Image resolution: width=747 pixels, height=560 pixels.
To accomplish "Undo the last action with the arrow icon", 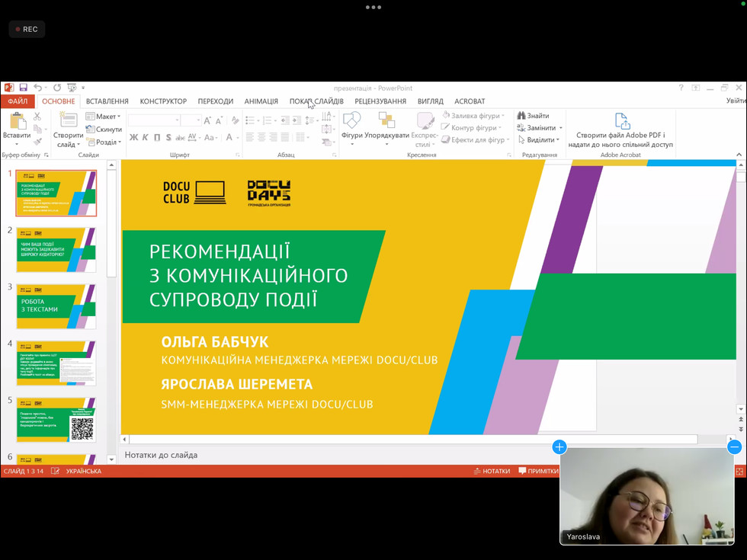I will click(37, 88).
